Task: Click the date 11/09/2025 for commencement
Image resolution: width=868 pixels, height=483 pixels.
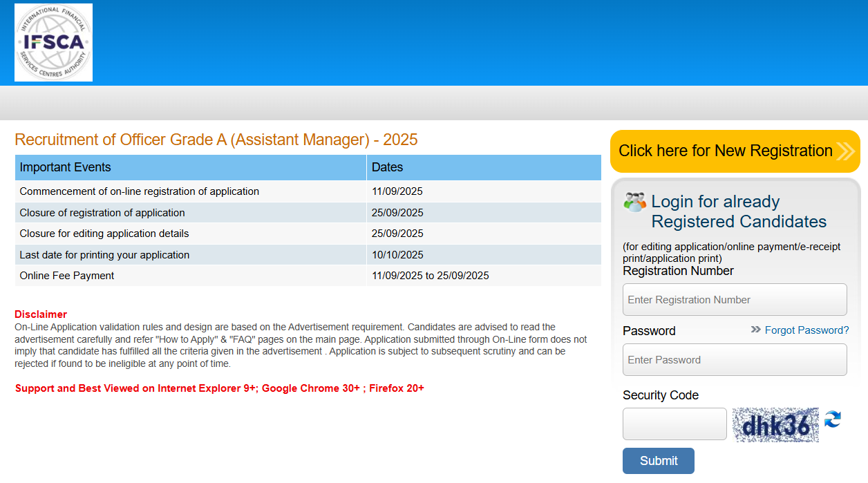Action: point(397,191)
